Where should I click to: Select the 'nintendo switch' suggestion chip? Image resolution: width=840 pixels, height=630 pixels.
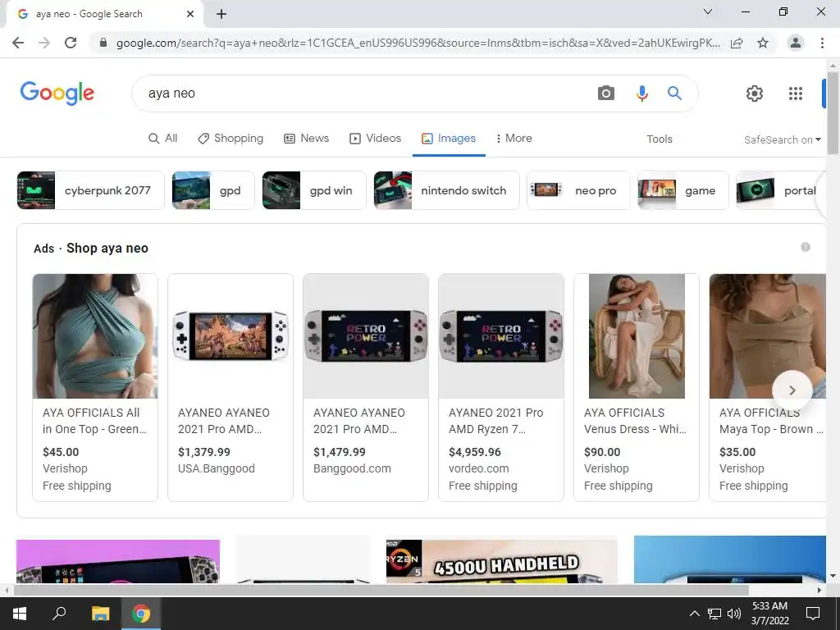click(x=446, y=190)
